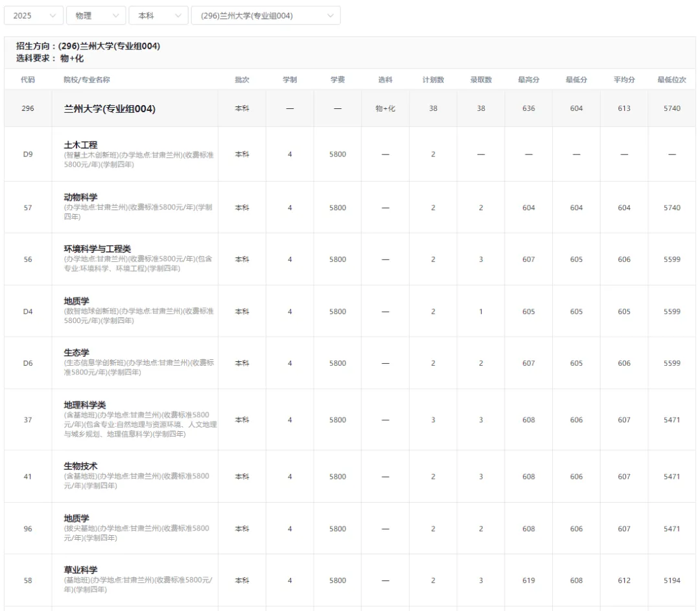The width and height of the screenshot is (700, 611).
Task: Click code cell 41
Action: pos(28,477)
